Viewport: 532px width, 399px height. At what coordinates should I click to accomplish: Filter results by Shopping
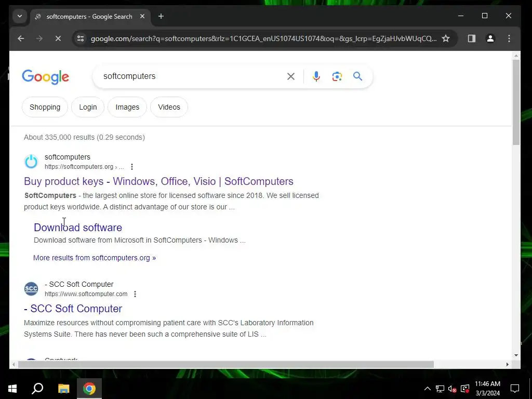[x=45, y=107]
